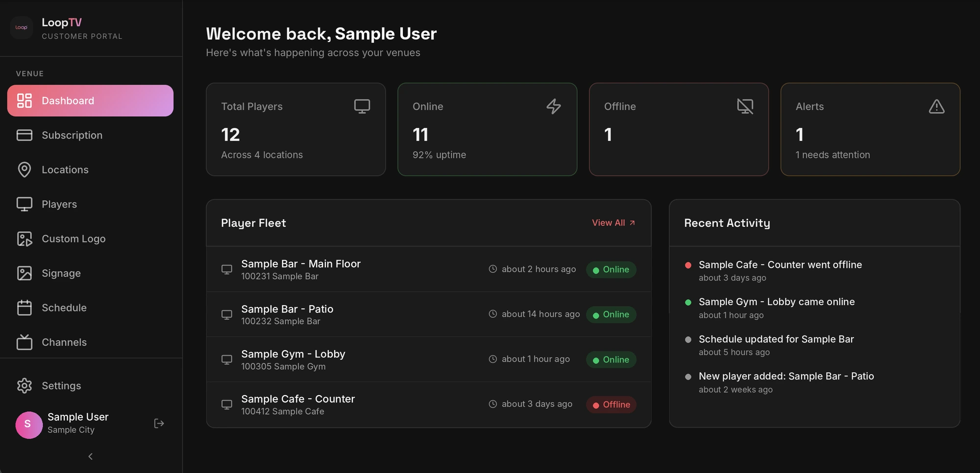Click the Channels TV icon
980x473 pixels.
[x=24, y=342]
